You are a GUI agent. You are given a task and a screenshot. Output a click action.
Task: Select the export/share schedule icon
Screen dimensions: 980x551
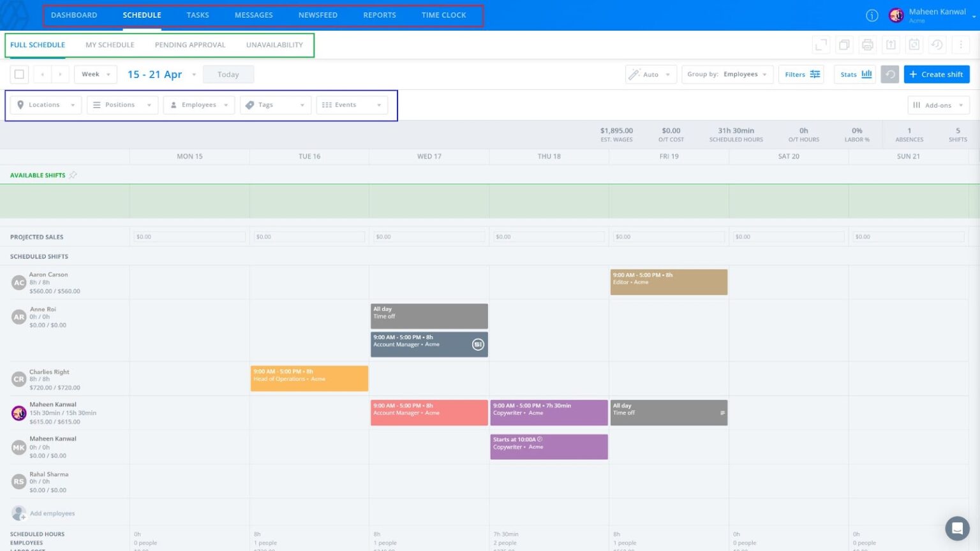(891, 45)
